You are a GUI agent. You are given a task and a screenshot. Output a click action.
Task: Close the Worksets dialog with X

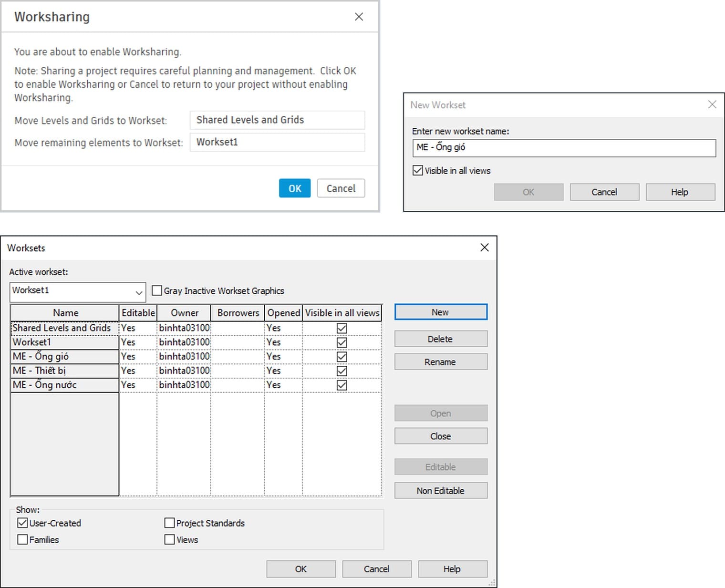[485, 248]
